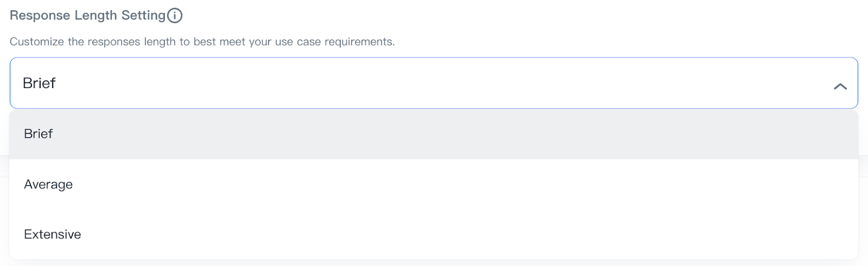Screen dimensions: 868x266
Task: Keep the highlighted Brief list entry
Action: pyautogui.click(x=39, y=134)
